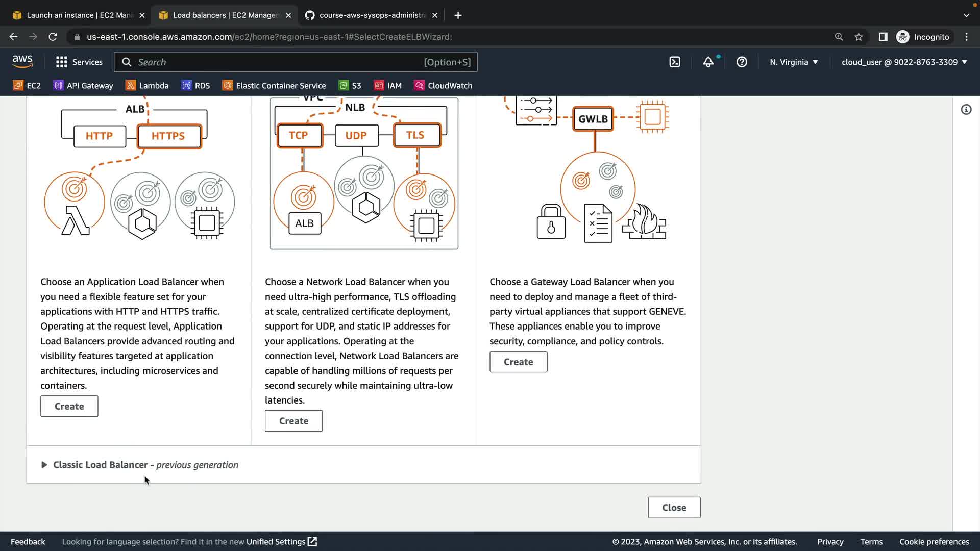
Task: Bookmark page with star icon
Action: click(x=859, y=37)
